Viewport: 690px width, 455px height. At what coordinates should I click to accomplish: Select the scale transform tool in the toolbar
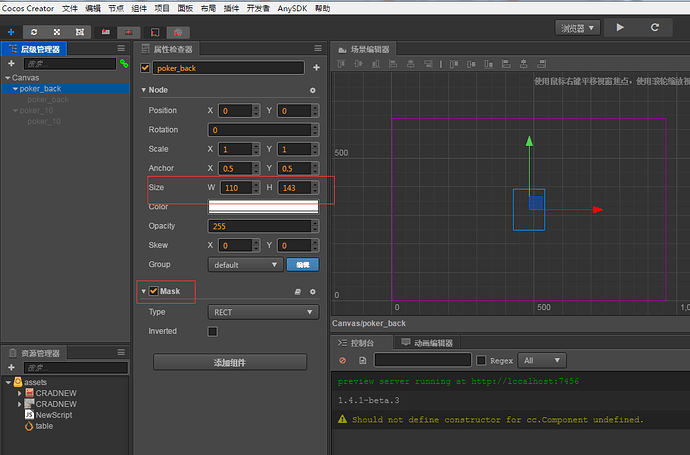click(x=56, y=32)
